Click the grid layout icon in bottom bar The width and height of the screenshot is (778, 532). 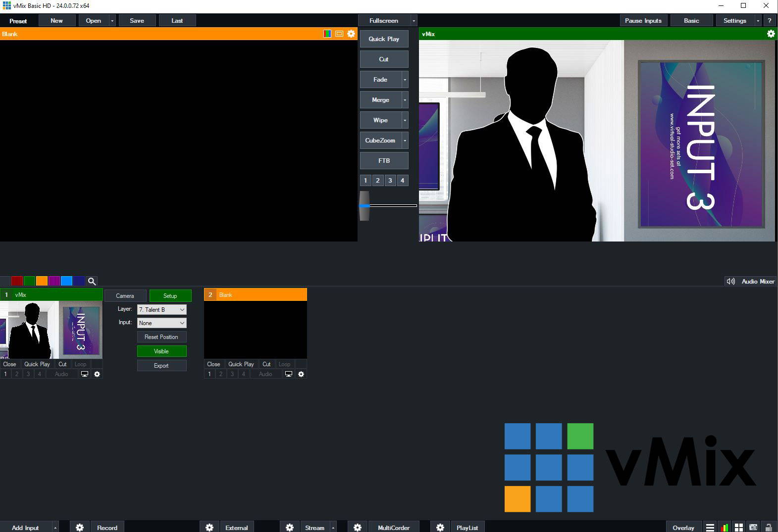(739, 528)
